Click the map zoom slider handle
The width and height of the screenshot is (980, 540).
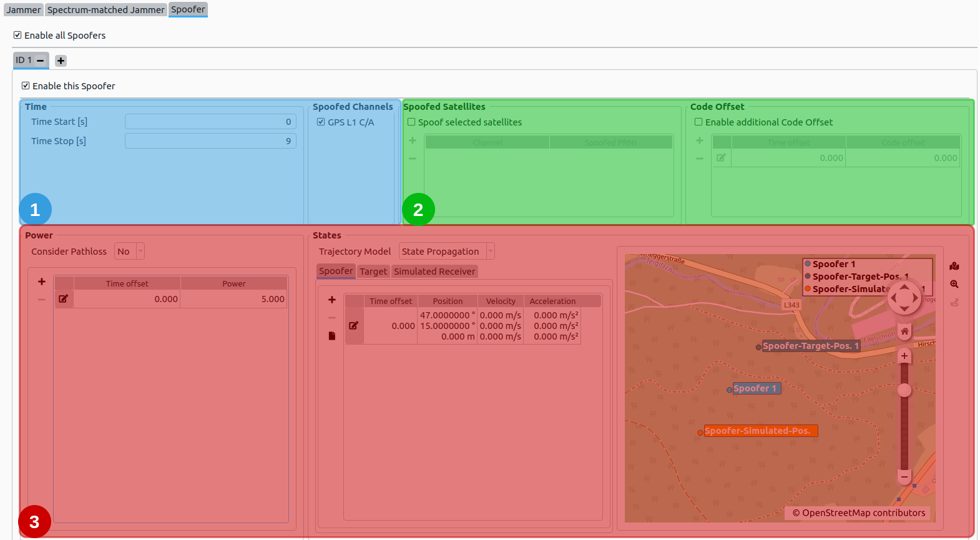pyautogui.click(x=904, y=391)
